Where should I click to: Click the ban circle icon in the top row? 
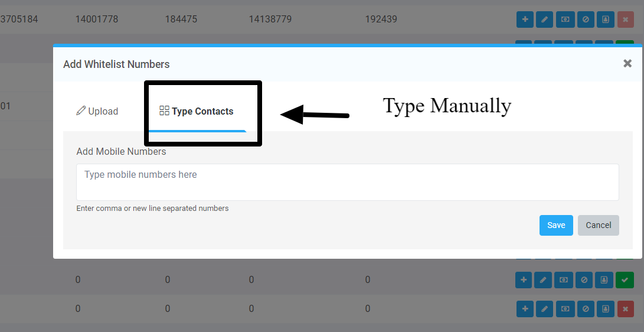coord(585,19)
